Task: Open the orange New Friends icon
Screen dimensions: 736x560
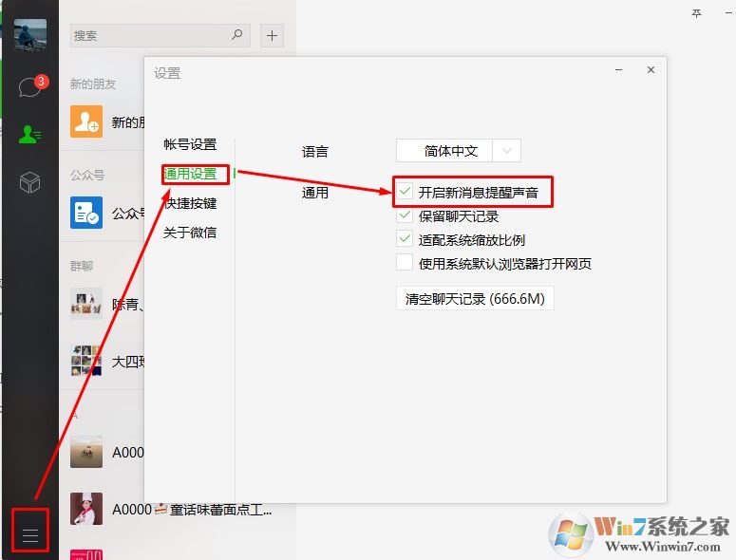Action: [86, 121]
